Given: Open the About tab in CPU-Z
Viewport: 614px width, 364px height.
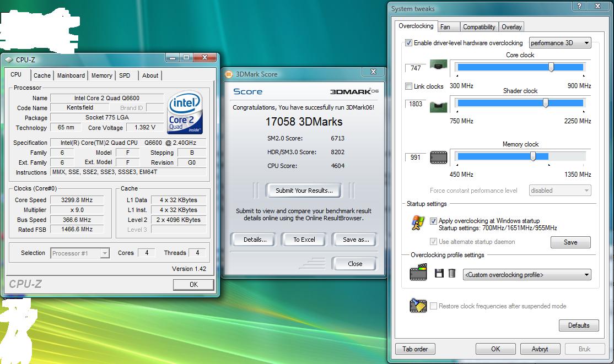Looking at the screenshot, I should coord(150,75).
